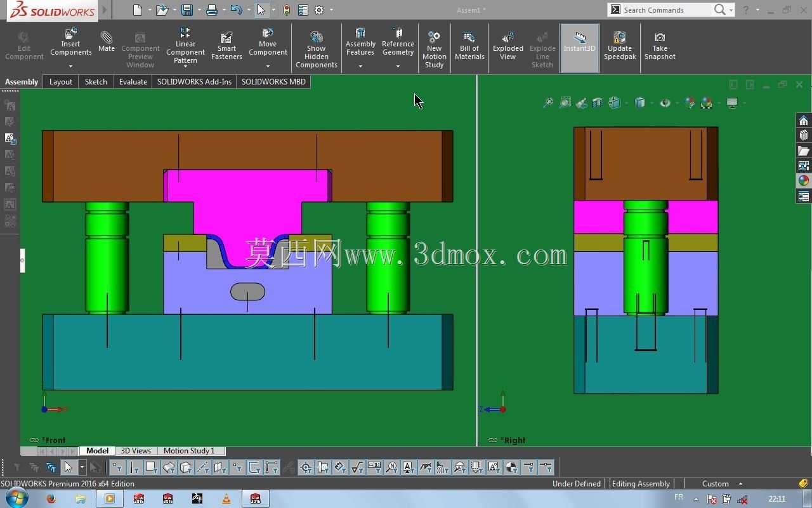Open the Evaluate tab
This screenshot has height=508, width=812.
133,81
